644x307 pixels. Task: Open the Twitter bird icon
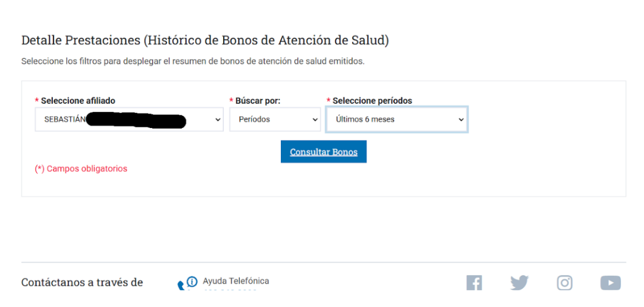click(519, 283)
